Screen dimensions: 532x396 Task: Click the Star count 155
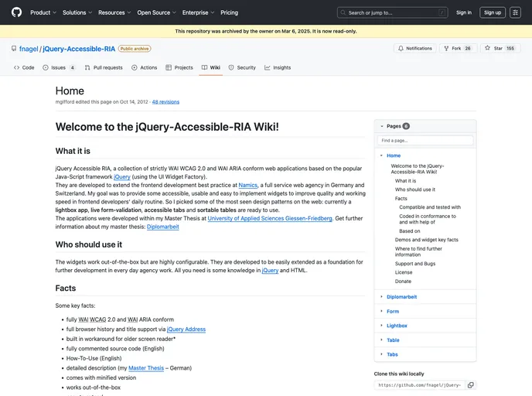coord(510,48)
